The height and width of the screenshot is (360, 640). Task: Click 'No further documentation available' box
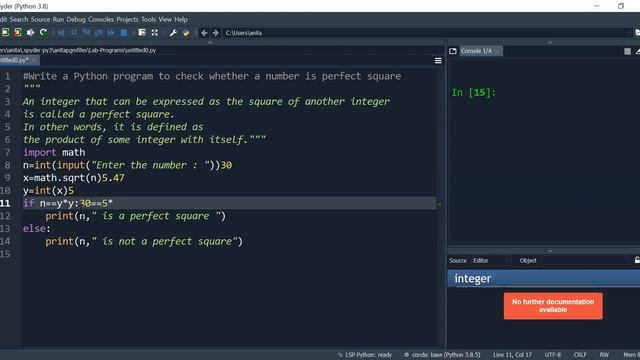point(553,306)
